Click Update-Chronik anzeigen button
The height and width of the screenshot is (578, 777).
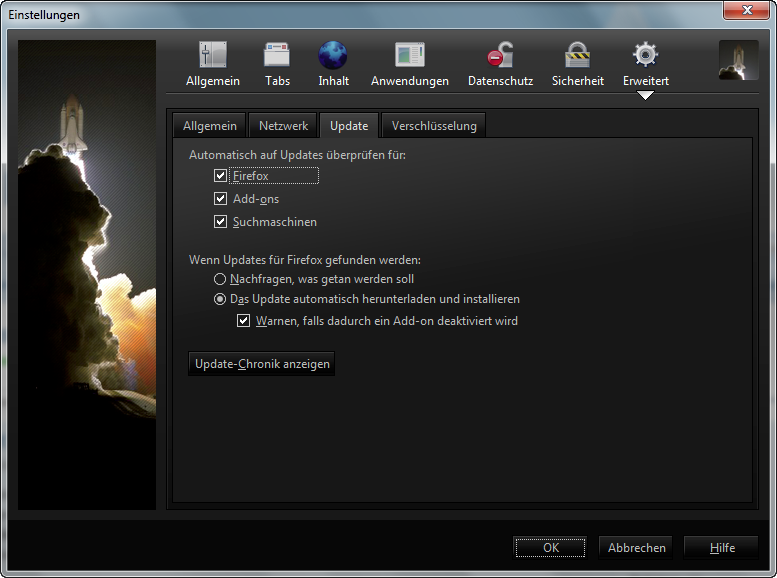(262, 364)
